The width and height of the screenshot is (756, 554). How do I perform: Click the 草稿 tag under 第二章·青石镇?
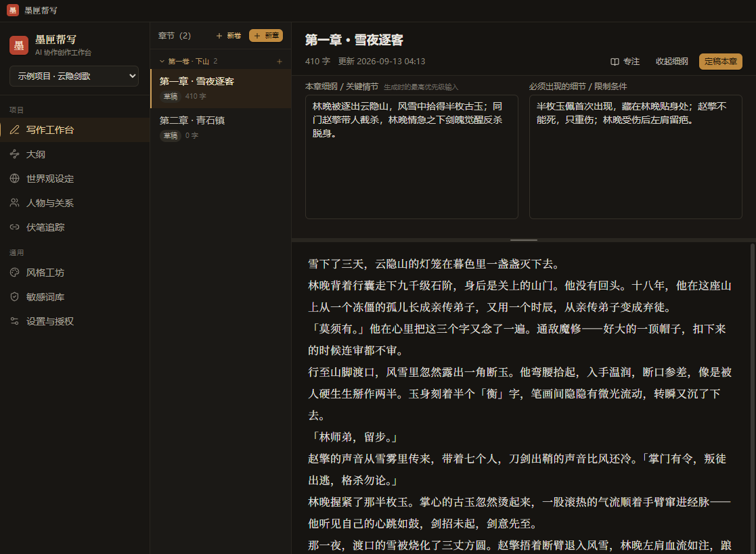point(170,136)
